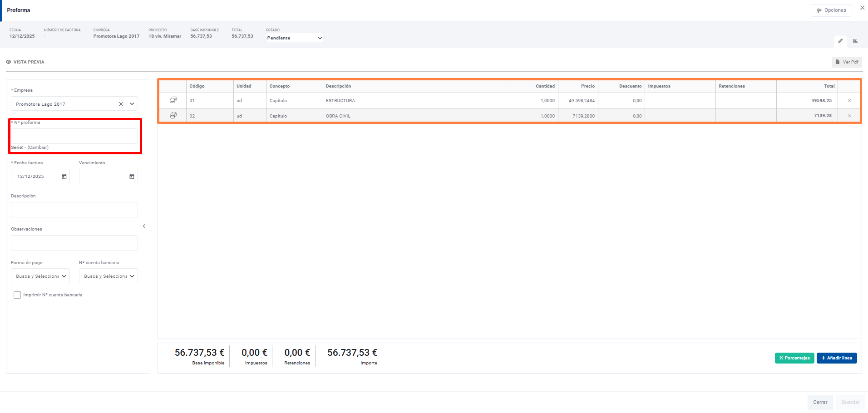
Task: Click the Porcentajes button
Action: pos(794,358)
